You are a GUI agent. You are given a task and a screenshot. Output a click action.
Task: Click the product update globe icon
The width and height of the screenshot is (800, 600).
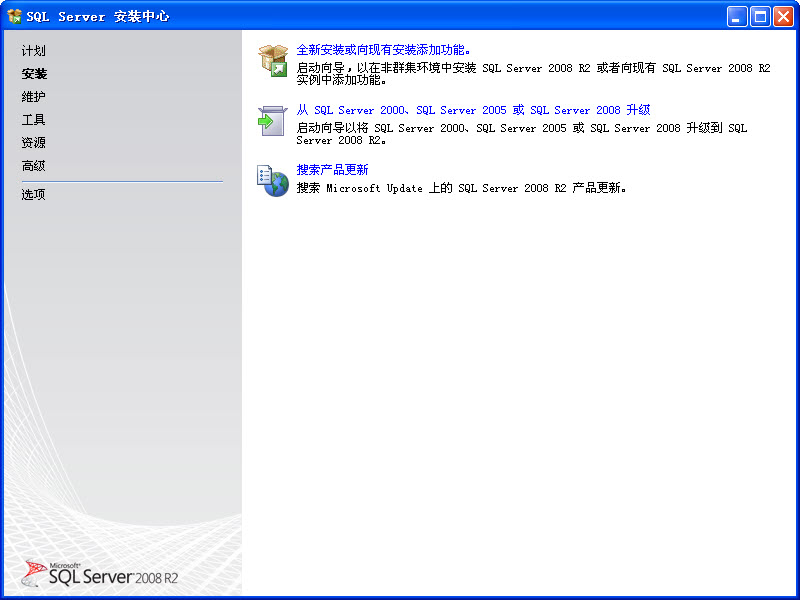click(x=272, y=181)
